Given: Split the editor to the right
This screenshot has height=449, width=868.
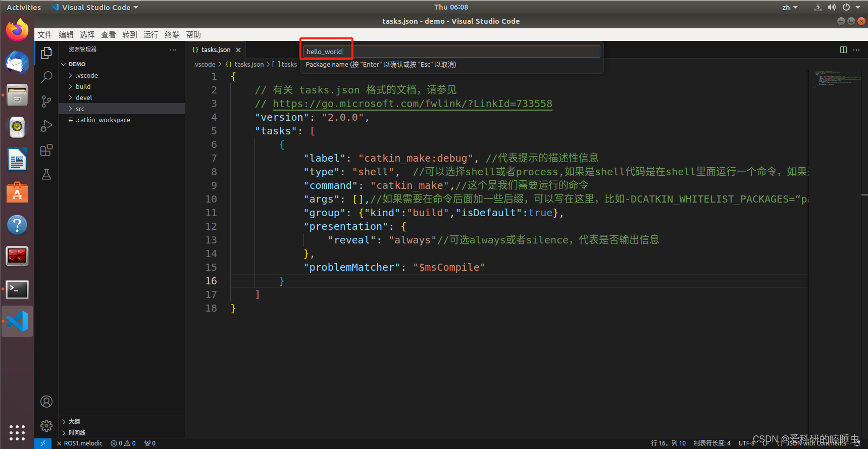Looking at the screenshot, I should [x=843, y=49].
